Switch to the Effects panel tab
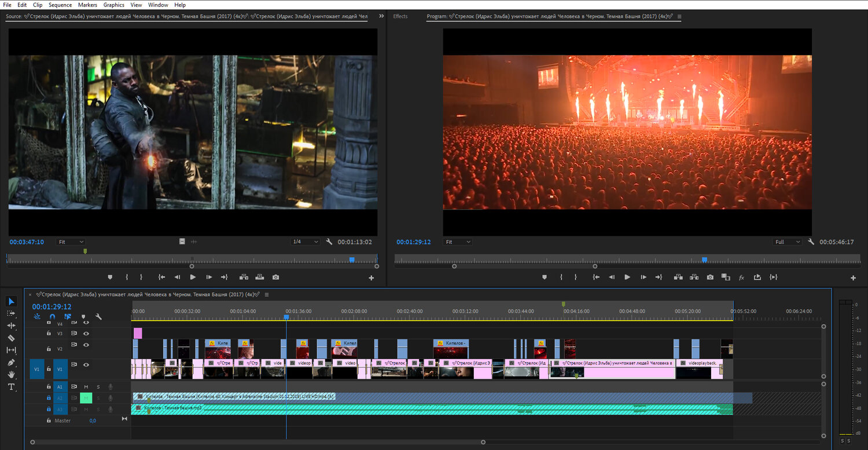This screenshot has width=868, height=450. click(400, 16)
